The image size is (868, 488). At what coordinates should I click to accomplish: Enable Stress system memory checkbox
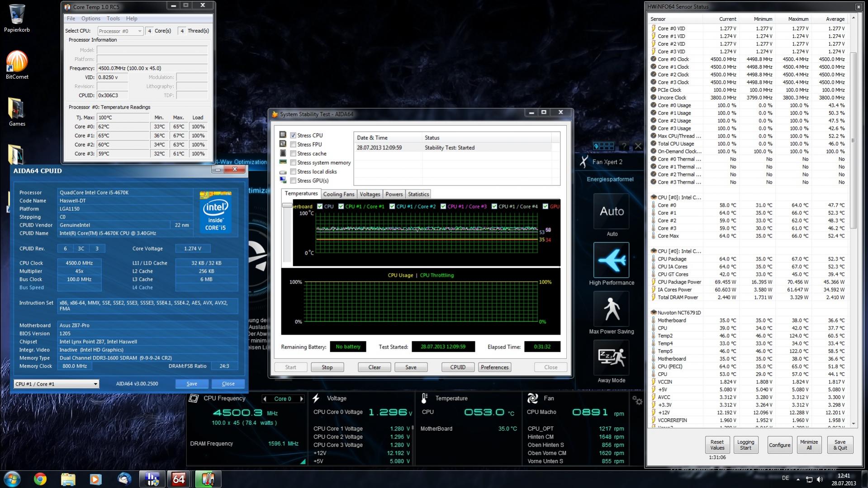point(293,162)
